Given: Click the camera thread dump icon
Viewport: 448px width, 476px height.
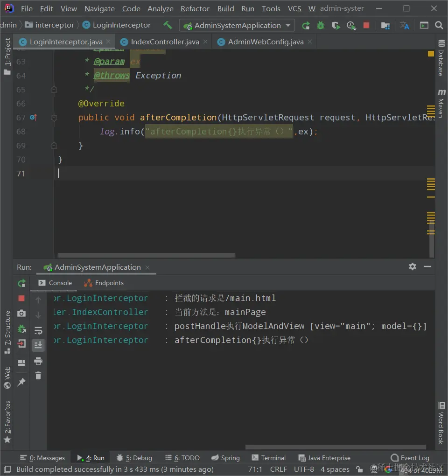Looking at the screenshot, I should (21, 313).
